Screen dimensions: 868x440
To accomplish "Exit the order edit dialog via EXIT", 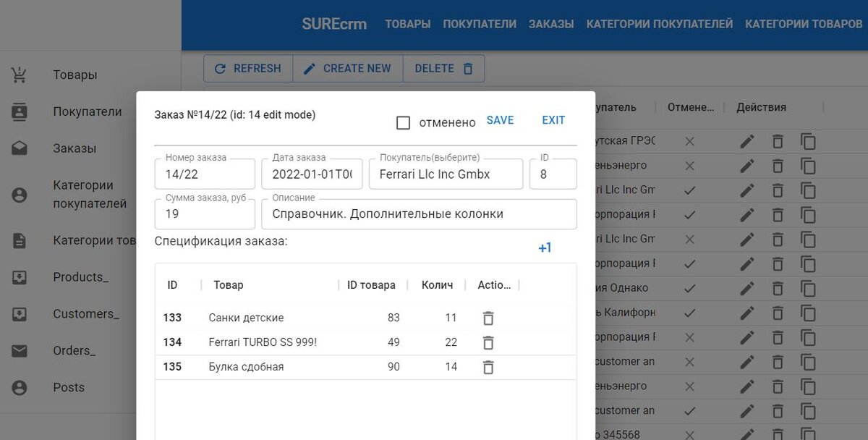I will coord(553,119).
